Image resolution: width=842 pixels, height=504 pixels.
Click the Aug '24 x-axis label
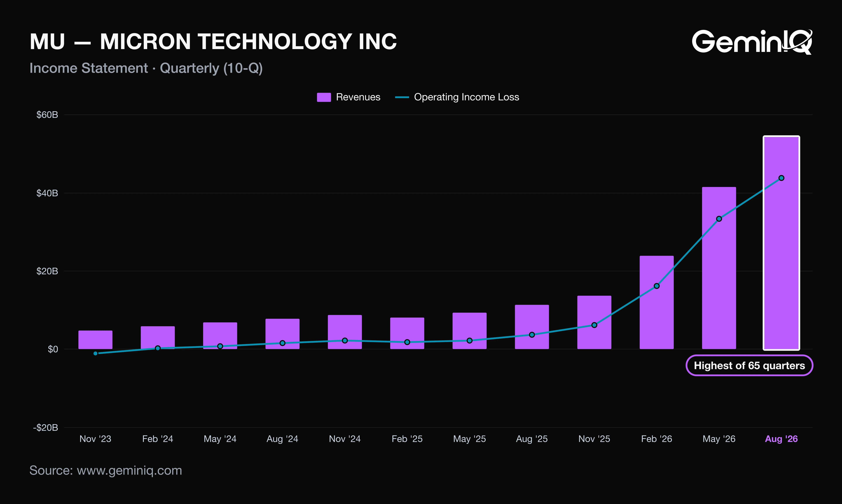pyautogui.click(x=282, y=439)
